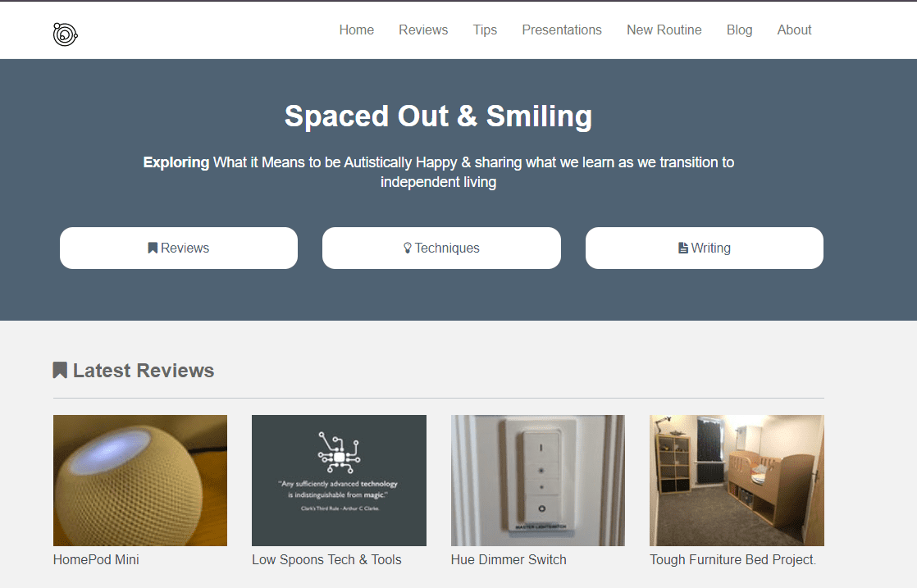Click the Techniques button
Image resolution: width=917 pixels, height=588 pixels.
click(x=441, y=248)
